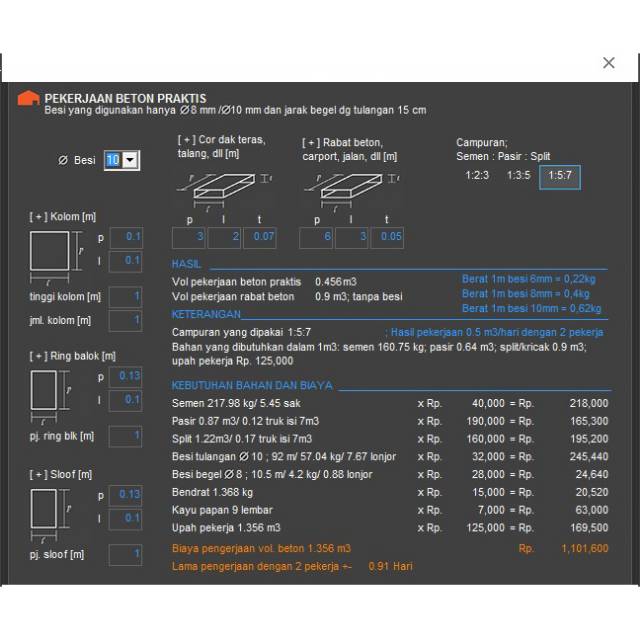Click the Semen price value 40,000

(488, 403)
